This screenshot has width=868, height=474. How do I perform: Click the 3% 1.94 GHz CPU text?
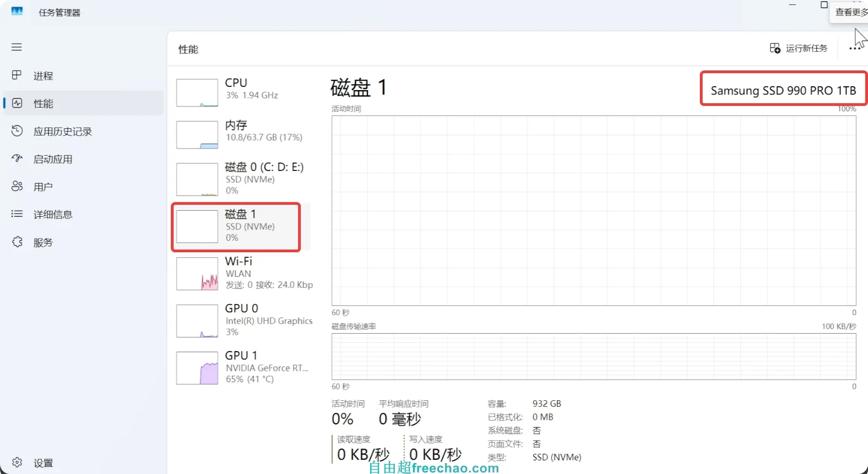click(x=252, y=95)
